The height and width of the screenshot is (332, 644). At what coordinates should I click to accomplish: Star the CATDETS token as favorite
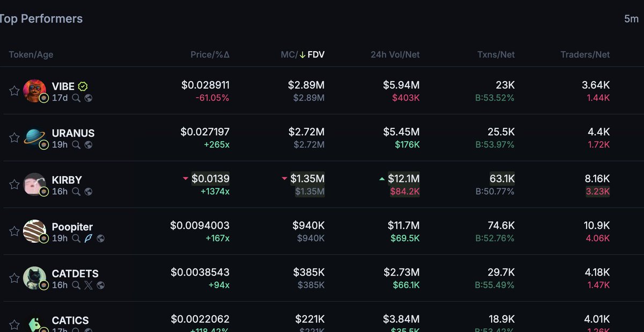[x=14, y=278]
